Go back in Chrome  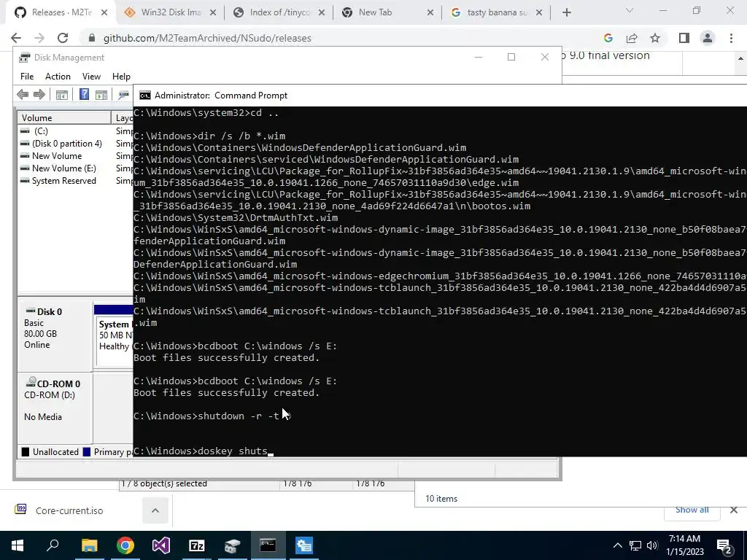tap(16, 38)
